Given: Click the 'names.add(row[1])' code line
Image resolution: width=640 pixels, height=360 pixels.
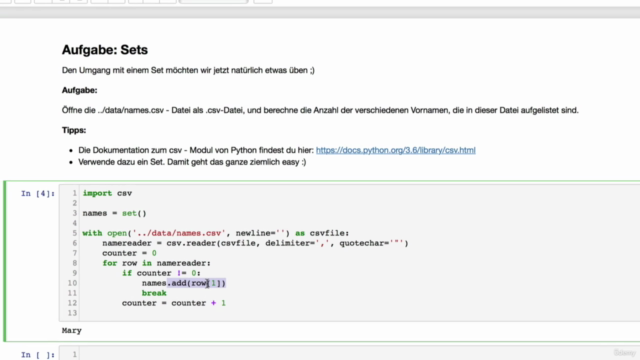Looking at the screenshot, I should pos(184,283).
